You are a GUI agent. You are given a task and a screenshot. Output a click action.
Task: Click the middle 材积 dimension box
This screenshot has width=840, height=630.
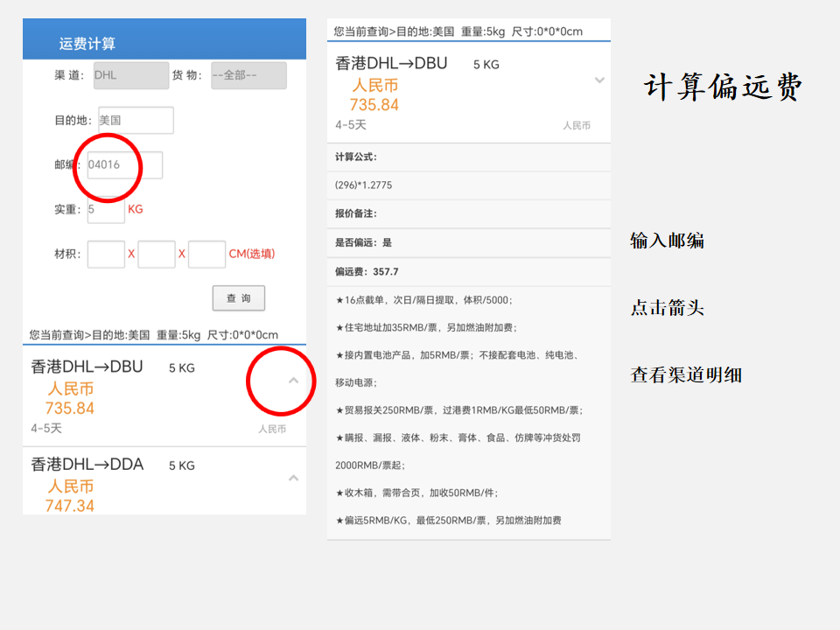(157, 254)
